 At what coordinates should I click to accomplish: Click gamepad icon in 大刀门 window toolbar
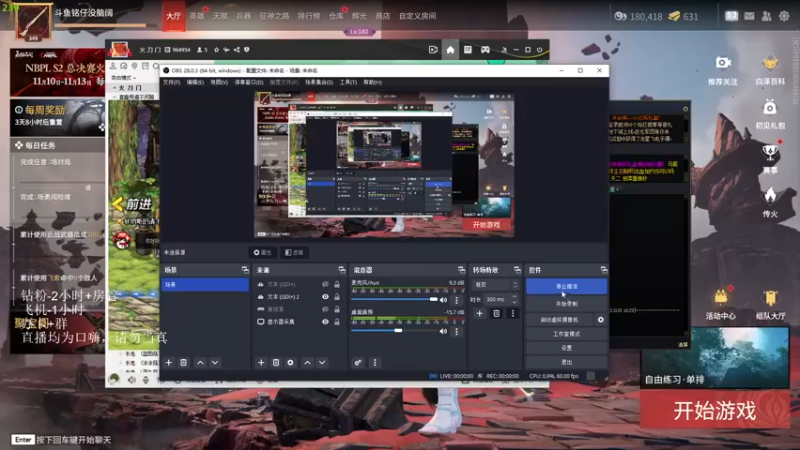pos(485,49)
